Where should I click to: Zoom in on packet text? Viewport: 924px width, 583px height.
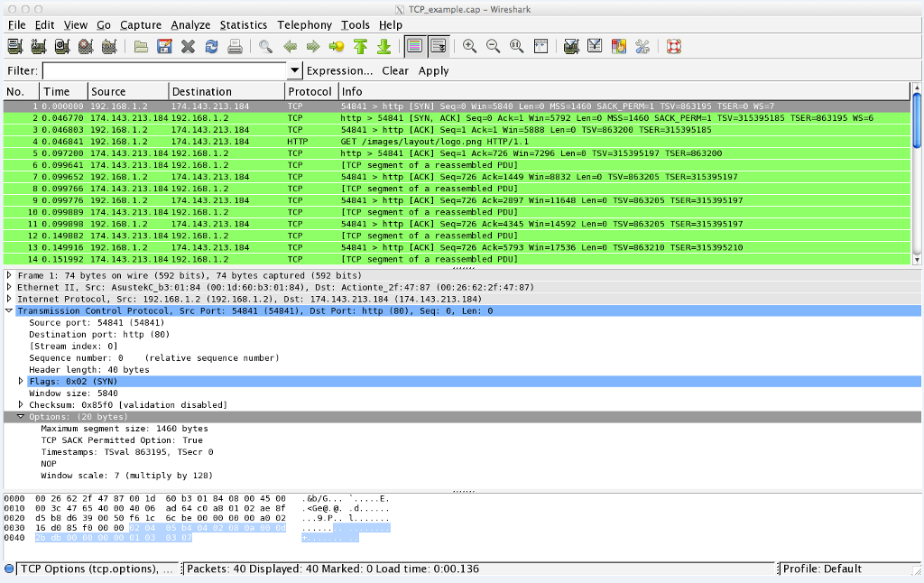[469, 47]
